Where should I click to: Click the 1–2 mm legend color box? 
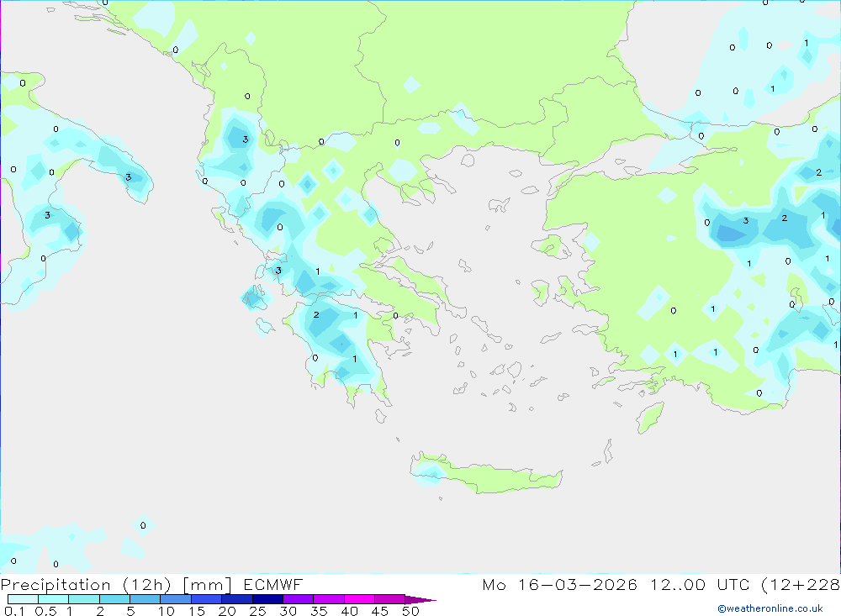tap(84, 599)
